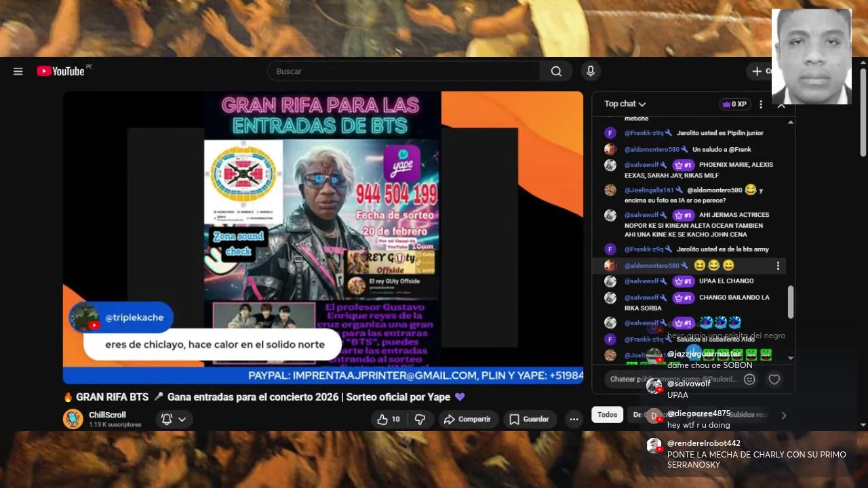
Task: Click the @diegocree4875 overlay username
Action: click(x=698, y=413)
